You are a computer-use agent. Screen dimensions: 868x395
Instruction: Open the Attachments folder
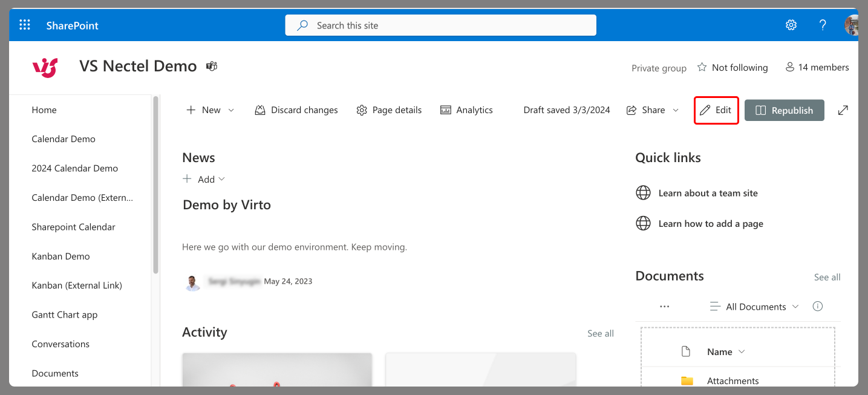click(x=733, y=381)
